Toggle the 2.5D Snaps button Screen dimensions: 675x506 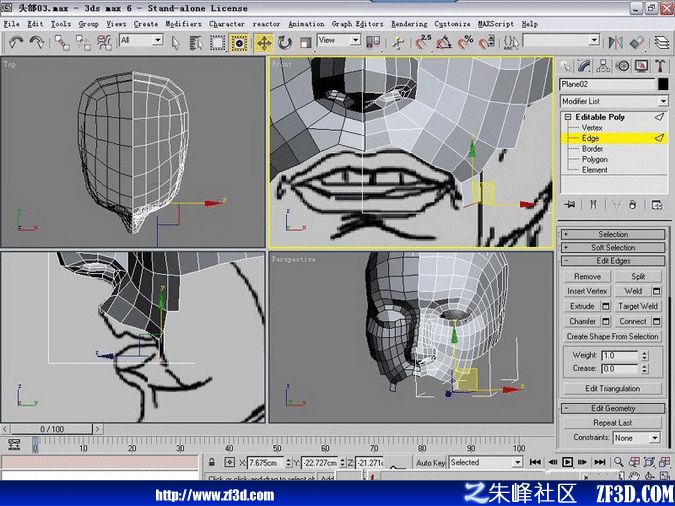(x=424, y=42)
